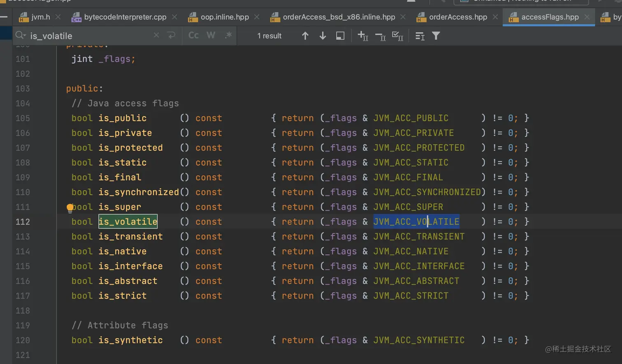The image size is (622, 364).
Task: Click JVM_ACC_SYNCHRONIZED constant
Action: (427, 192)
